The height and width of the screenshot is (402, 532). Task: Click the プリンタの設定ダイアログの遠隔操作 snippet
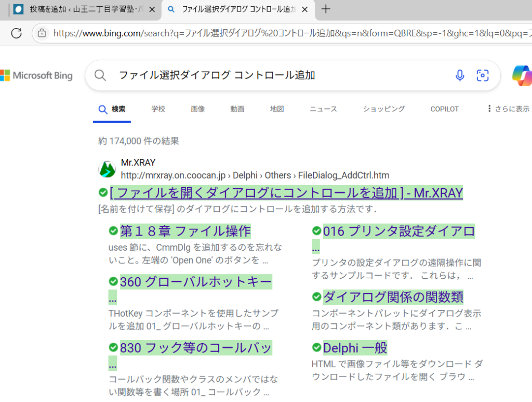coord(396,269)
